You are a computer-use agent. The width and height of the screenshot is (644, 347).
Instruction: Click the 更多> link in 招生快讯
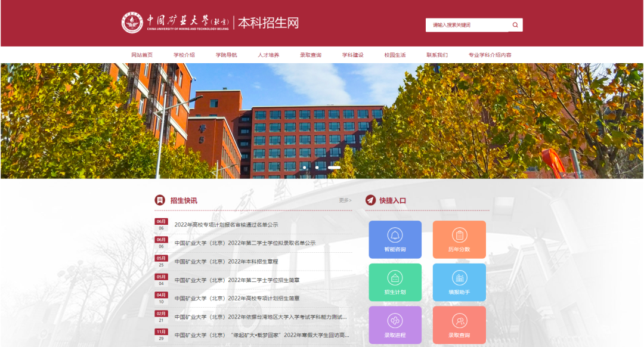click(345, 200)
